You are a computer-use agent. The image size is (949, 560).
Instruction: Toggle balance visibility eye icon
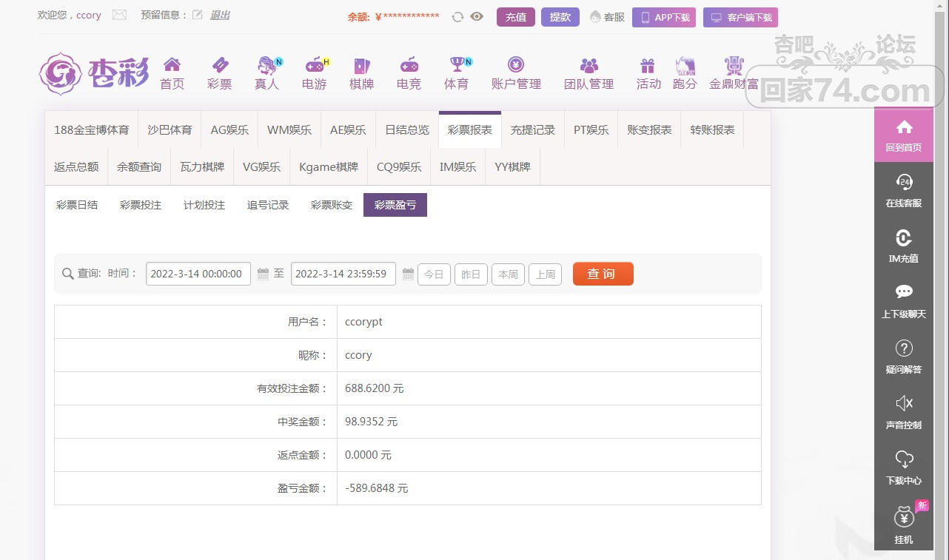[x=477, y=17]
